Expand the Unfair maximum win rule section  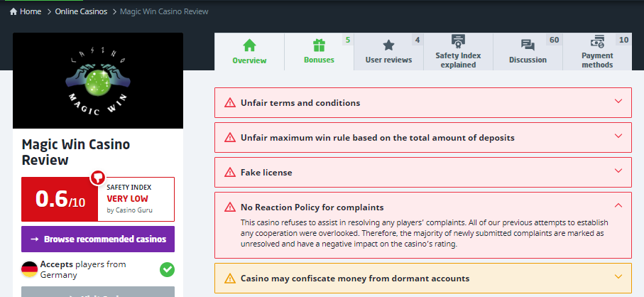618,137
